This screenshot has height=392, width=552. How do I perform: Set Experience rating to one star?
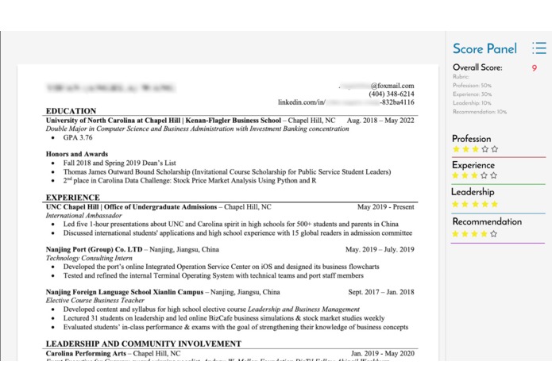coord(456,175)
